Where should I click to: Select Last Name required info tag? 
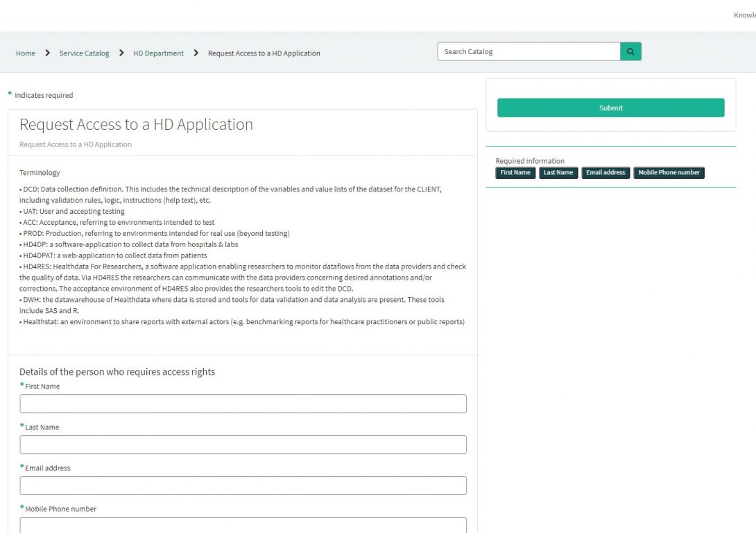coord(558,173)
